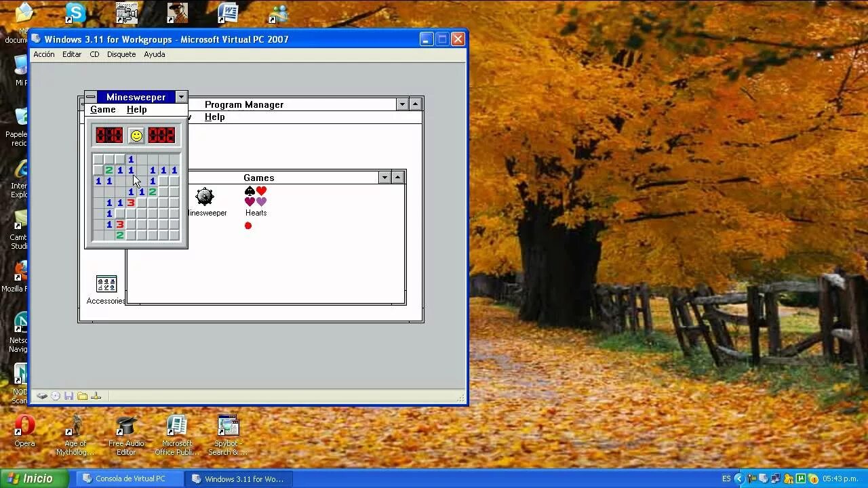Open the Acción menu in Virtual PC
Image resolution: width=868 pixels, height=488 pixels.
[44, 54]
